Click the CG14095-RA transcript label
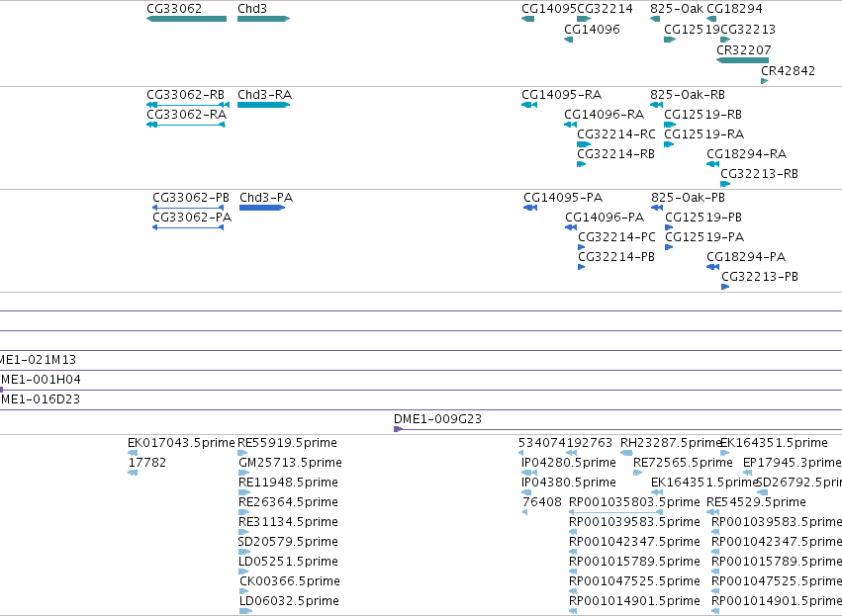Image resolution: width=842 pixels, height=616 pixels. click(562, 95)
